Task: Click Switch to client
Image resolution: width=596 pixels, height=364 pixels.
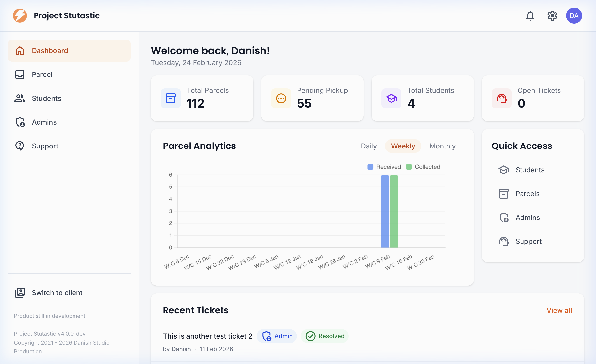Action: click(57, 293)
